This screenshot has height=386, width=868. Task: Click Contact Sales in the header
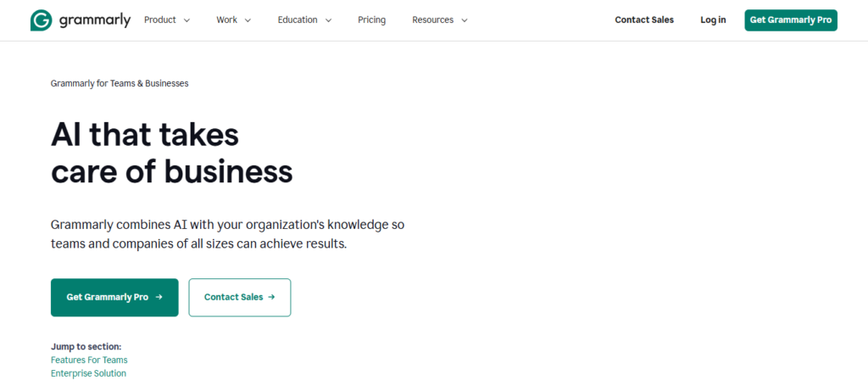644,20
